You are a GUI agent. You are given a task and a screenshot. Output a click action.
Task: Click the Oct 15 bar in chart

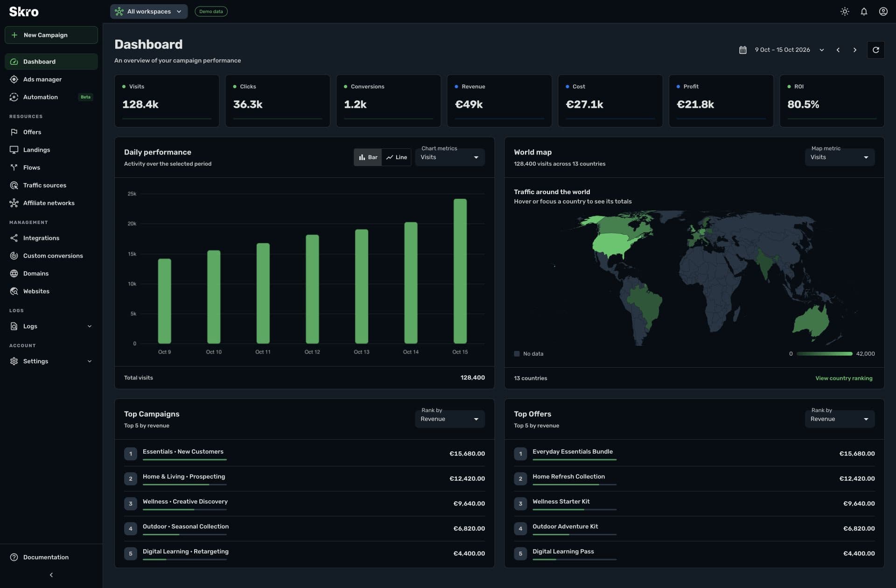(460, 271)
